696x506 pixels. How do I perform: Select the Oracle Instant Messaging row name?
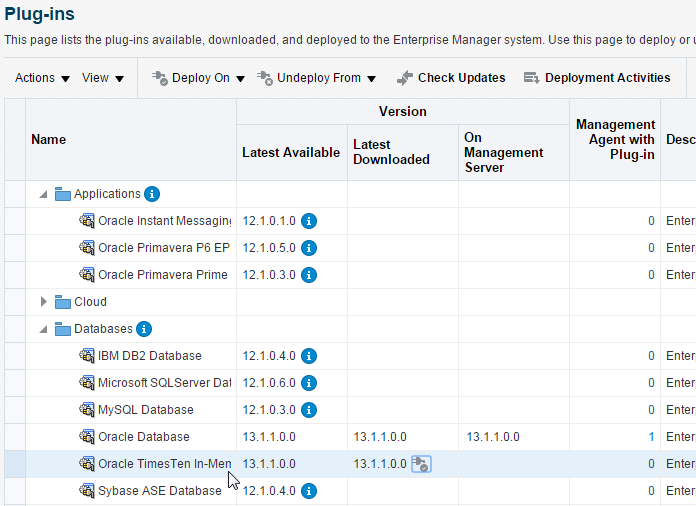[x=165, y=221]
